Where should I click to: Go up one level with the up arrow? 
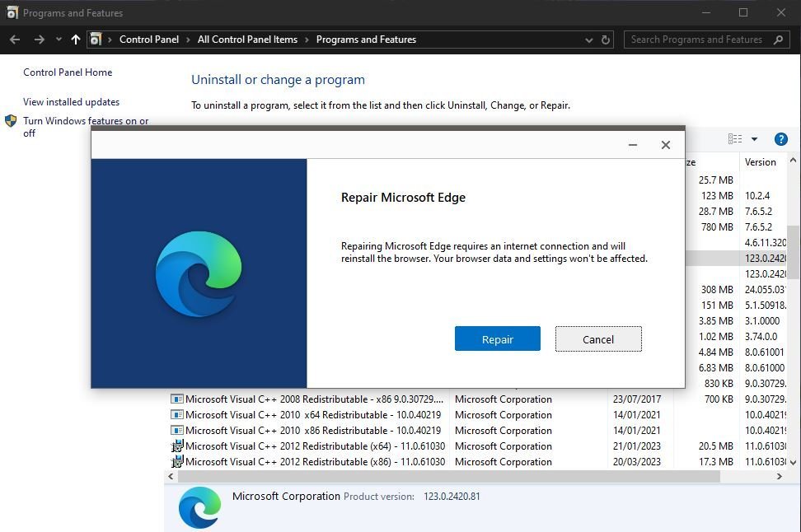76,40
